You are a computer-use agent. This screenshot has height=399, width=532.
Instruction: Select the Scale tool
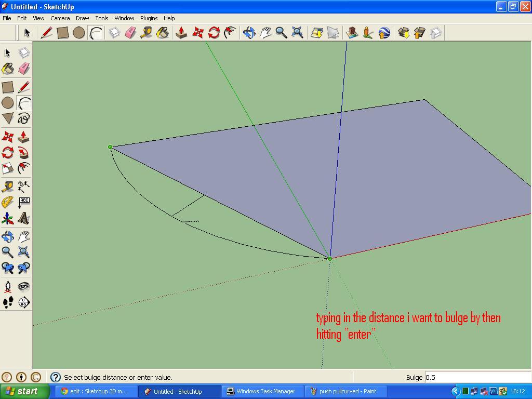tap(8, 168)
